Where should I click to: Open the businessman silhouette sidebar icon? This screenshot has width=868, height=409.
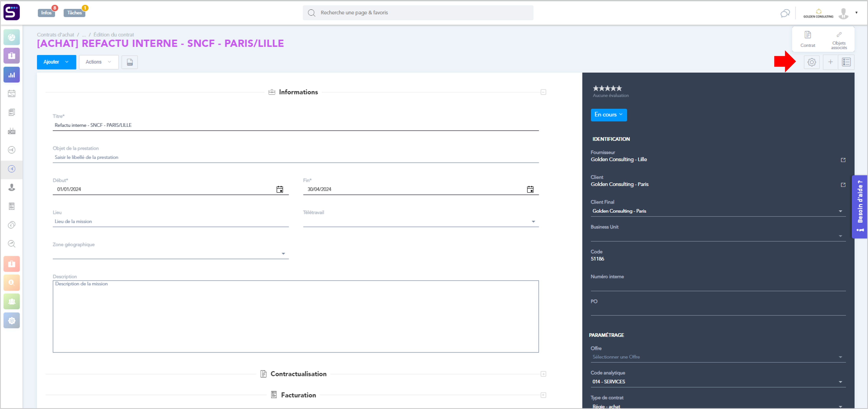point(11,187)
